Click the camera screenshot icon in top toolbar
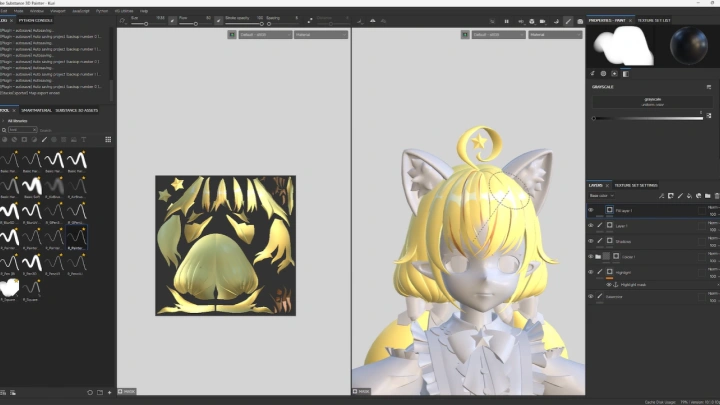Image resolution: width=720 pixels, height=405 pixels. [580, 21]
